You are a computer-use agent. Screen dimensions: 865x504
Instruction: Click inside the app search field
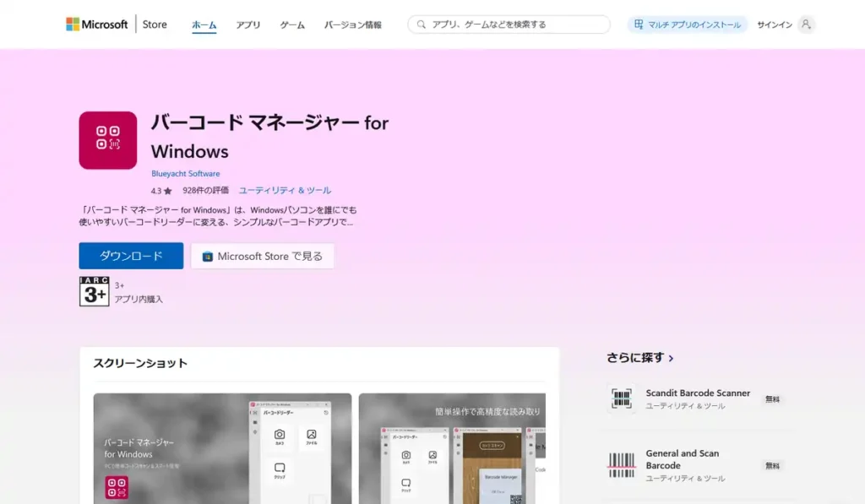507,24
